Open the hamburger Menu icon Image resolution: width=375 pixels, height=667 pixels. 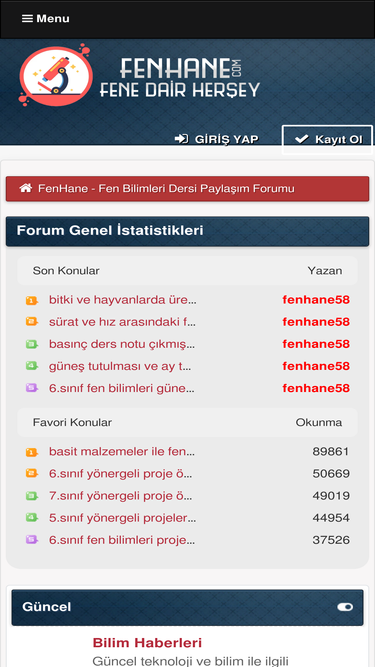click(x=27, y=19)
